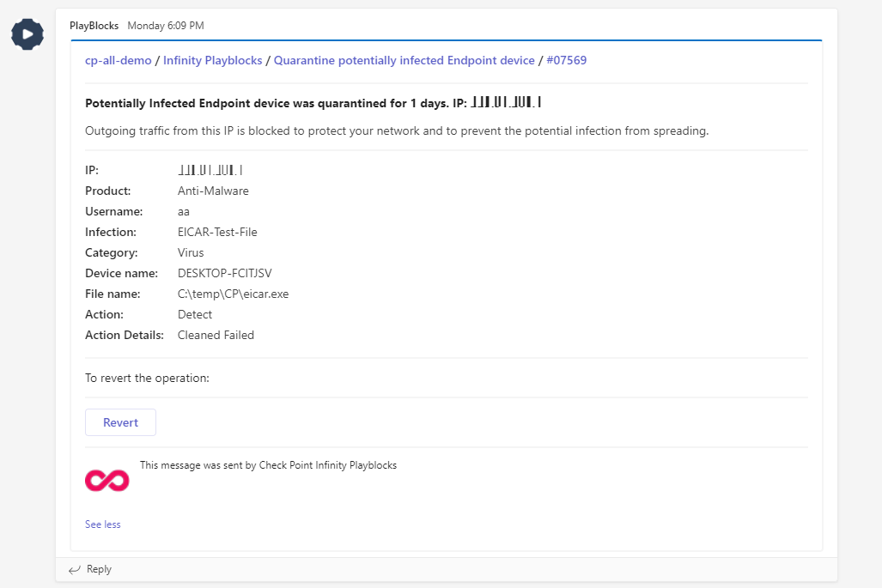Open the cp-all-demo breadcrumb link
Screen dimensions: 882x588
[x=119, y=60]
